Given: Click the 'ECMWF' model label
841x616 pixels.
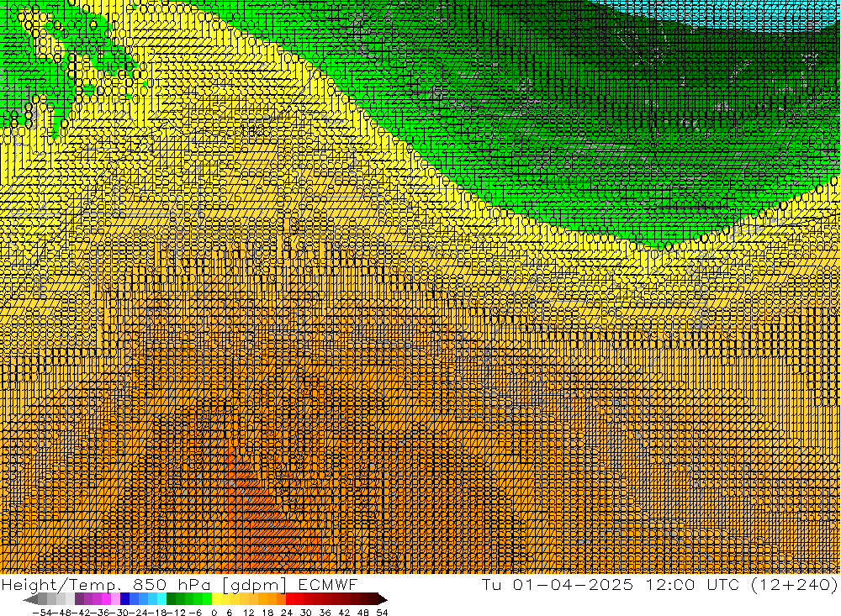Looking at the screenshot, I should point(327,584).
